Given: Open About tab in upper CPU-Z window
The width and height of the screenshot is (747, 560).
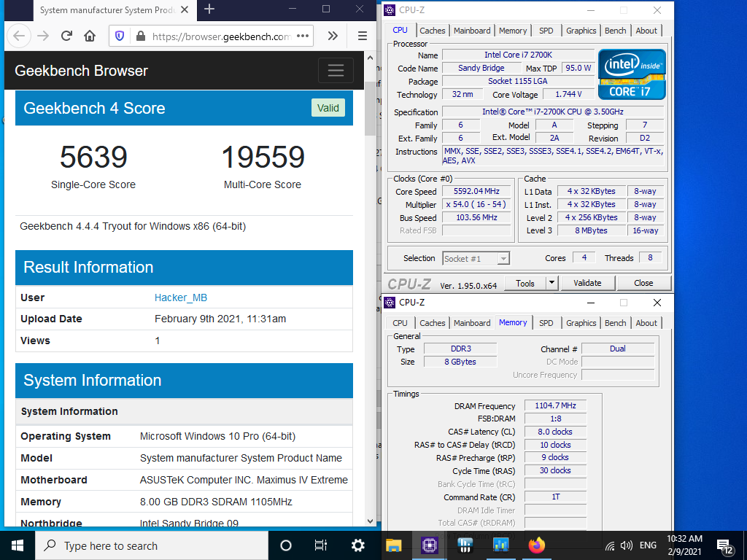Looking at the screenshot, I should 646,31.
